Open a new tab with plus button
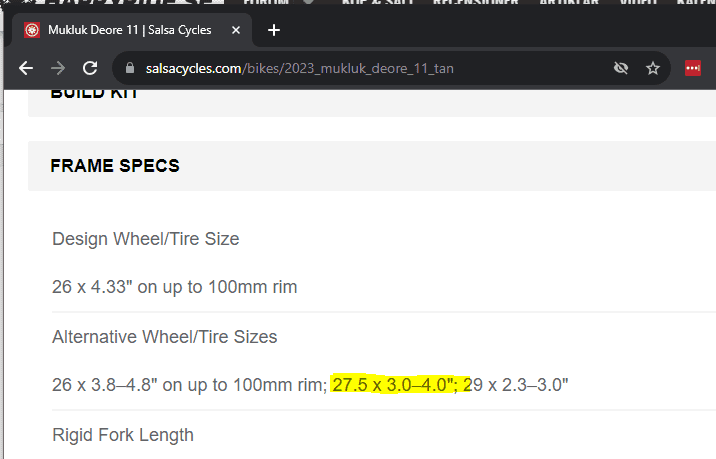 274,30
